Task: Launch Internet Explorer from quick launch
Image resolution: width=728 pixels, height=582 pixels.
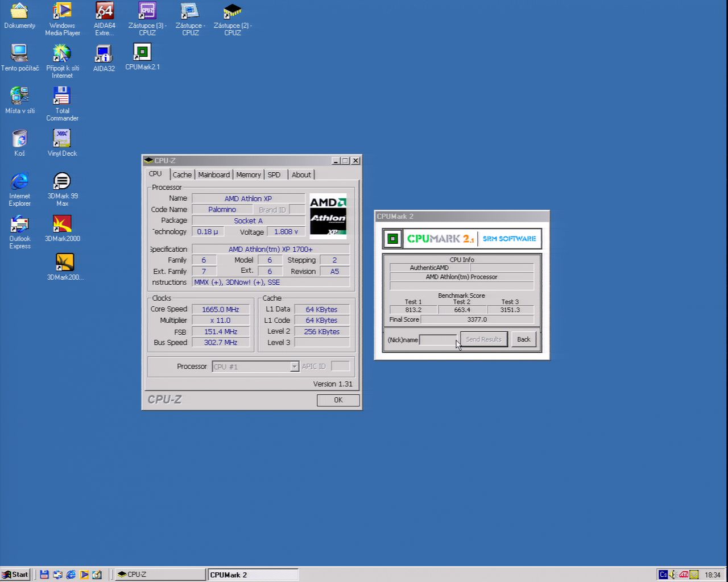Action: (71, 575)
